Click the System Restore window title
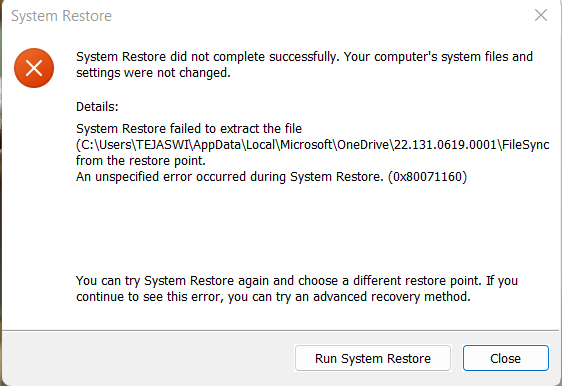 point(61,16)
